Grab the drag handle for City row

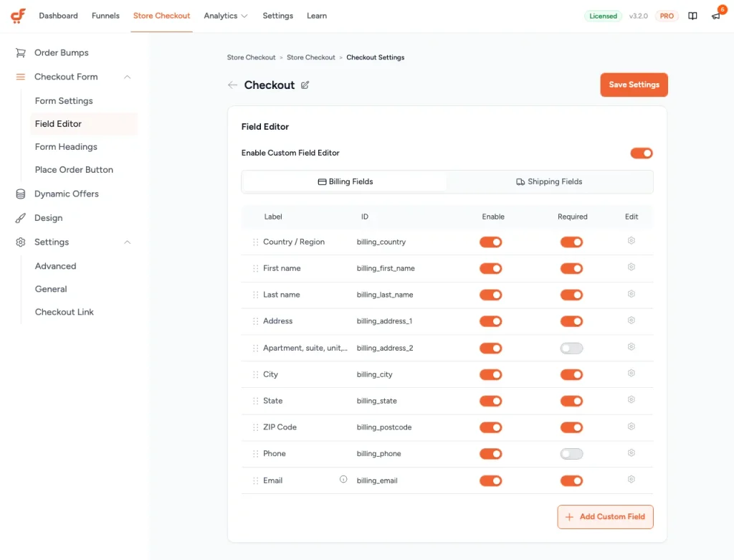(256, 374)
